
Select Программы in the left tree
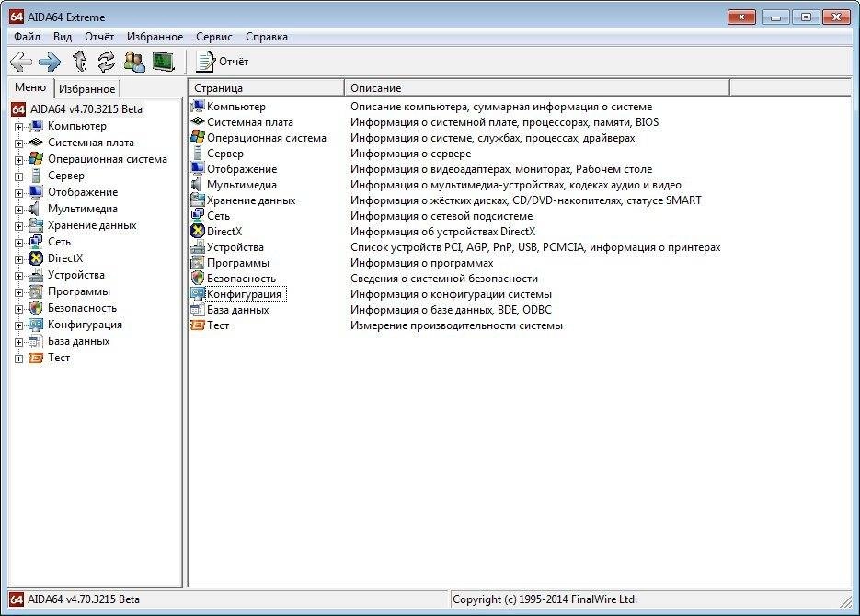point(79,291)
